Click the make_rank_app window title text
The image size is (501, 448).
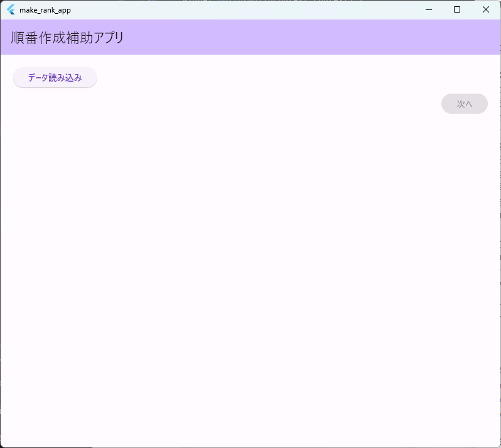45,10
